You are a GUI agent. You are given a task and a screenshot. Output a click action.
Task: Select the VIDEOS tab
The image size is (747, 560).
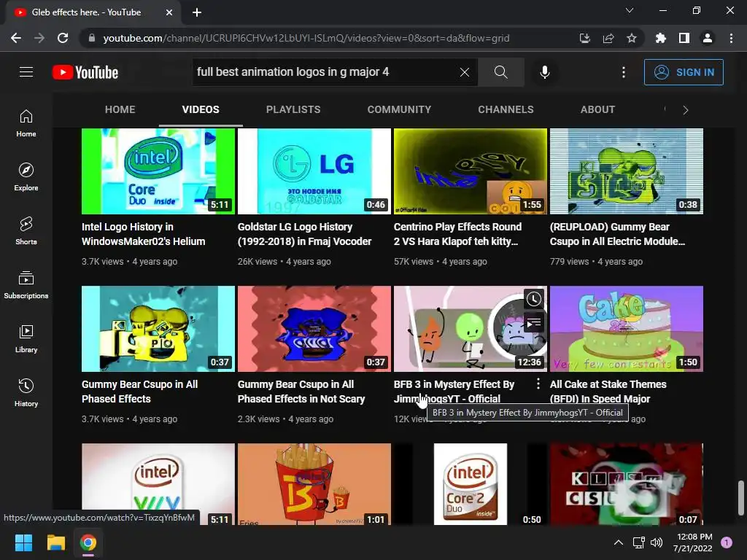pyautogui.click(x=201, y=109)
